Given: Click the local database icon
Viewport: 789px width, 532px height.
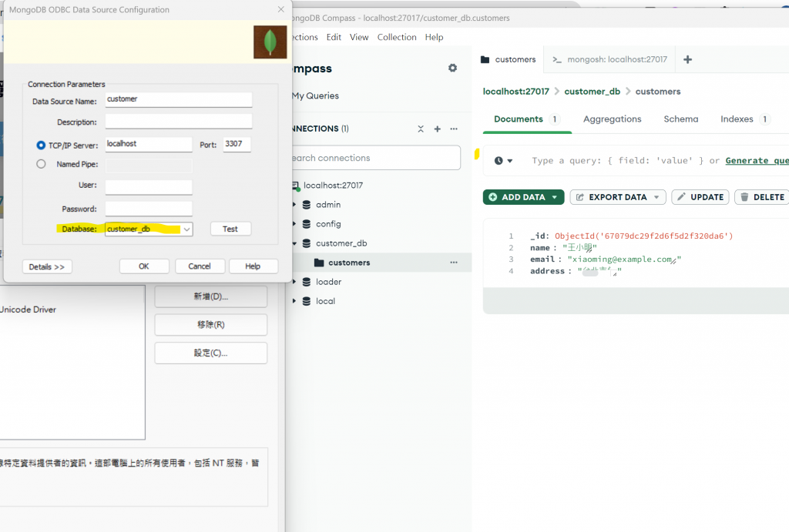Looking at the screenshot, I should pyautogui.click(x=307, y=301).
